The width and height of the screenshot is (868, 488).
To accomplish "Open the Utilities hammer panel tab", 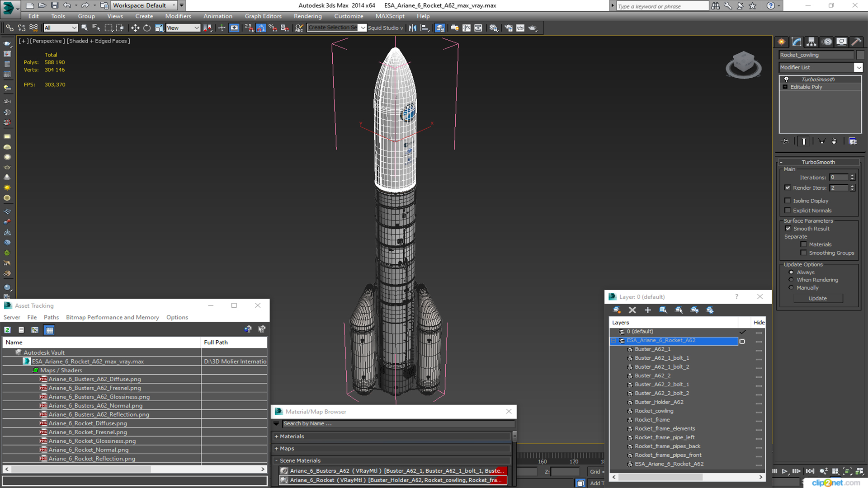I will click(856, 42).
